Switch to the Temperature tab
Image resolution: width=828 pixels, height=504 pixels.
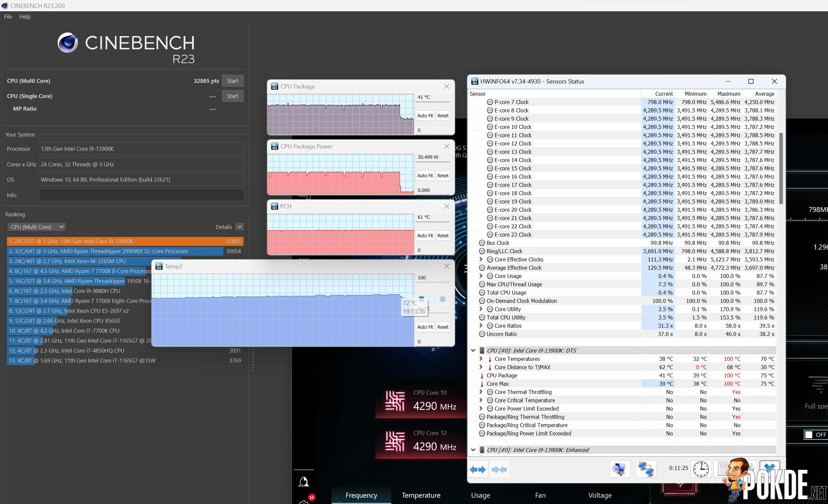(421, 495)
